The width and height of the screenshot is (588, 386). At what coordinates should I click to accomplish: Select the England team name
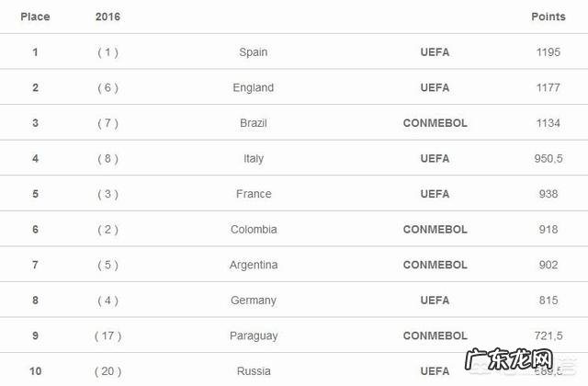253,88
